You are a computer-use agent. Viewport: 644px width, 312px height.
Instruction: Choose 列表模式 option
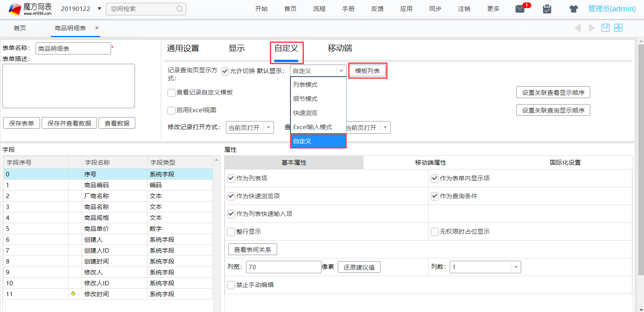[x=318, y=85]
